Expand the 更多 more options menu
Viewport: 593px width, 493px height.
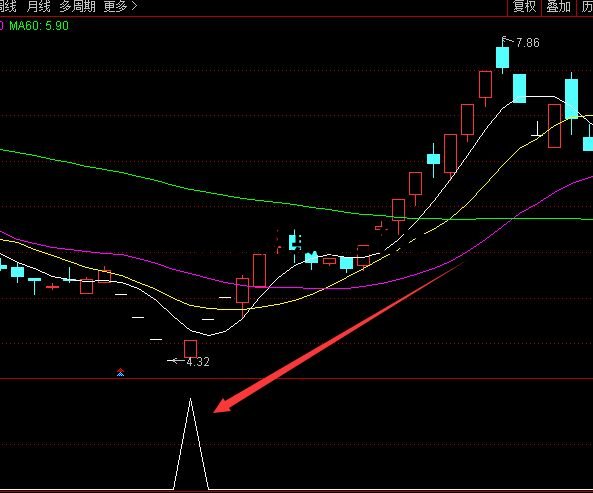(x=120, y=6)
